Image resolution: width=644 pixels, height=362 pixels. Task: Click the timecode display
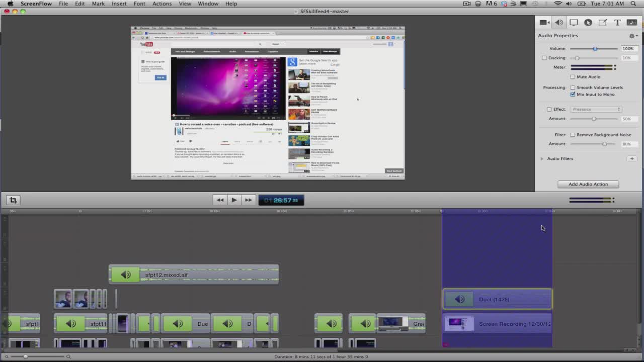pyautogui.click(x=281, y=200)
